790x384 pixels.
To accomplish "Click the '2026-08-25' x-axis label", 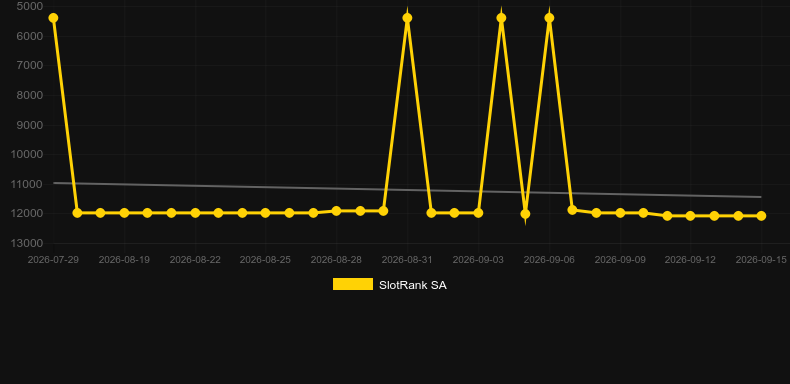I will click(x=266, y=260).
